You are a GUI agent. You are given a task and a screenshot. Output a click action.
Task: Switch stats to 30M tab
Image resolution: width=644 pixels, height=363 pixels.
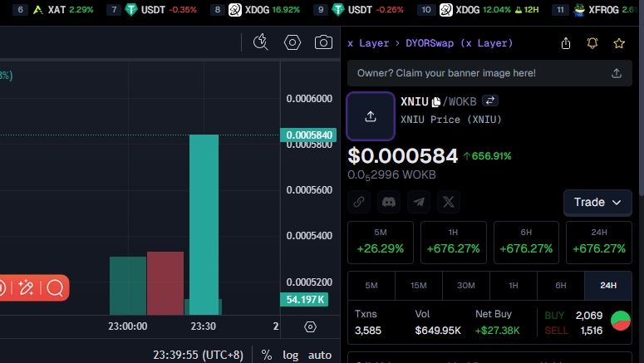465,286
